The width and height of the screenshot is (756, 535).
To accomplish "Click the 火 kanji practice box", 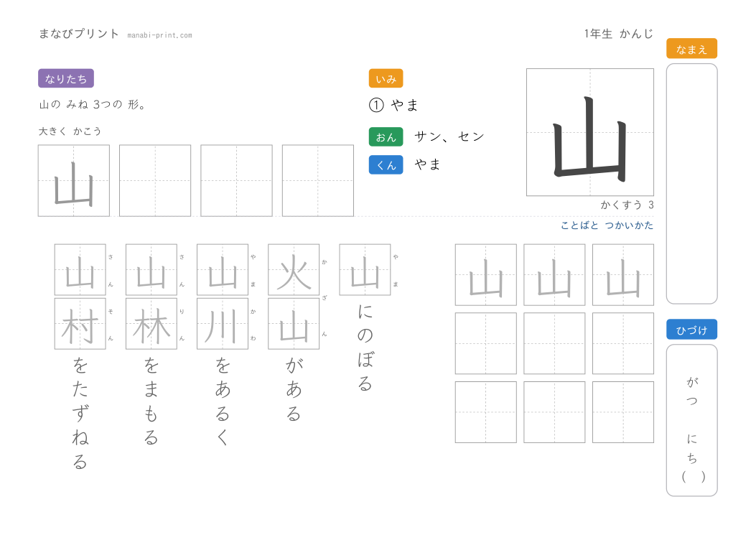I will [x=294, y=270].
